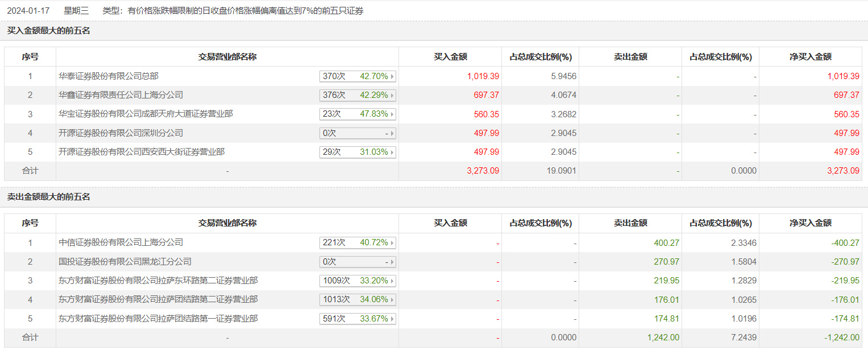Viewport: 868px width, 350px height.
Task: Click the arrow icon beside 1009次 33.20%
Action: point(392,281)
